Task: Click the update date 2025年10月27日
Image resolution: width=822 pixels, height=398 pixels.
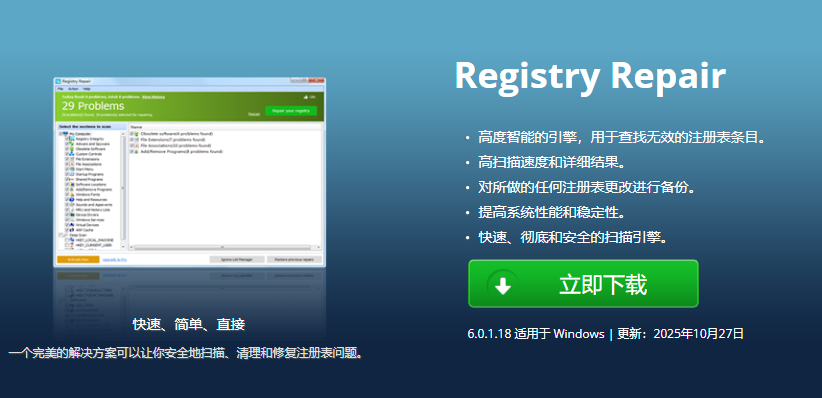Action: pos(698,334)
